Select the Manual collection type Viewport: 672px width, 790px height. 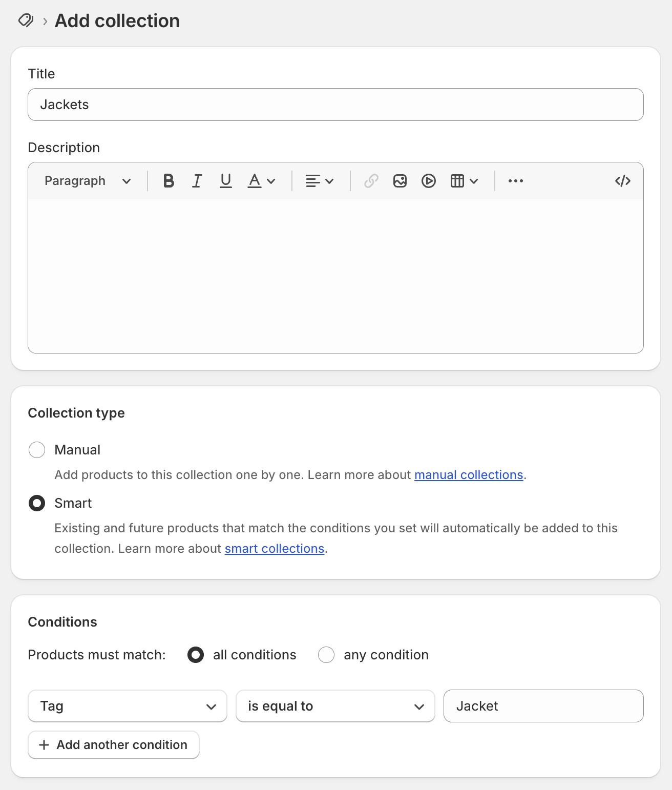37,450
